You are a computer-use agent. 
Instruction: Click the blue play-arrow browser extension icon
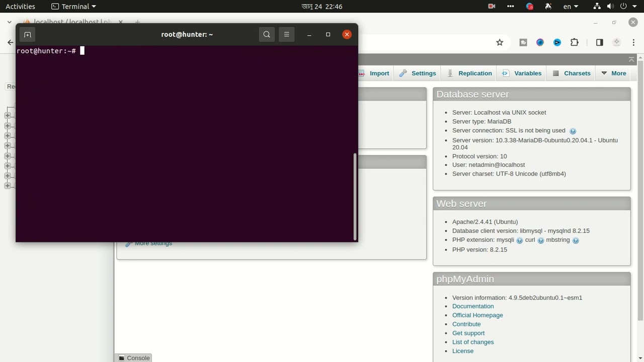click(557, 43)
